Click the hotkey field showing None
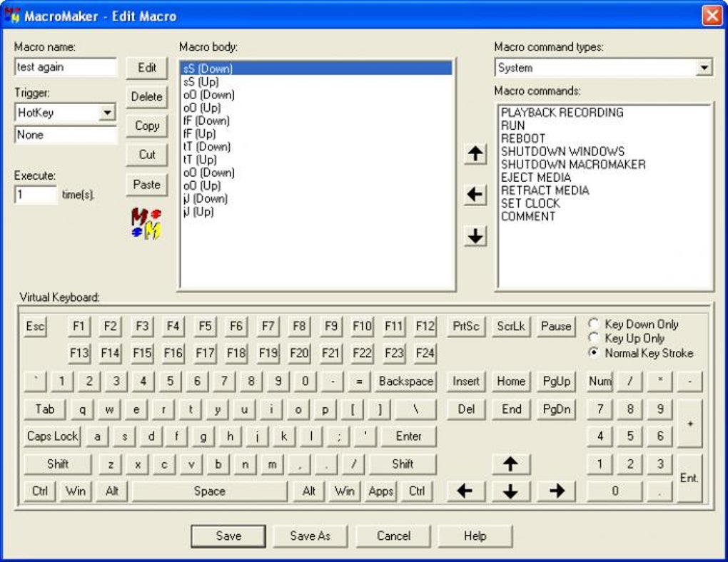Screen dimensions: 728x562 [66, 135]
